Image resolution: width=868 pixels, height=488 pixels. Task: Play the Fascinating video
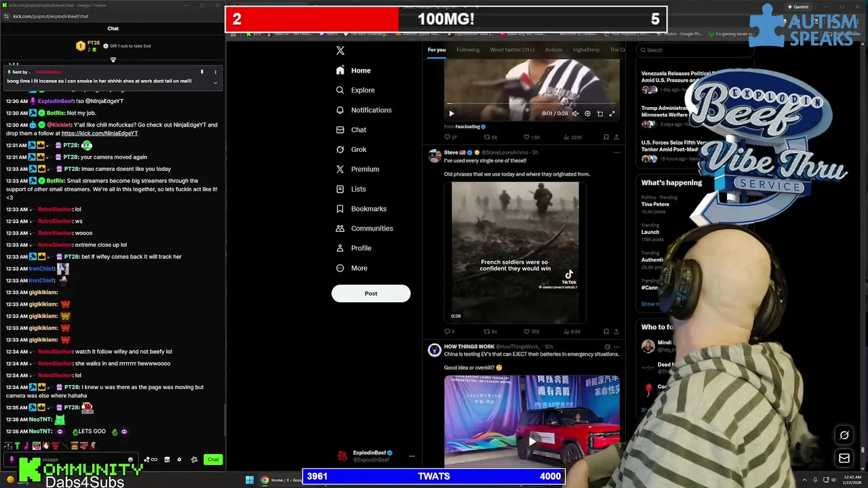(452, 114)
